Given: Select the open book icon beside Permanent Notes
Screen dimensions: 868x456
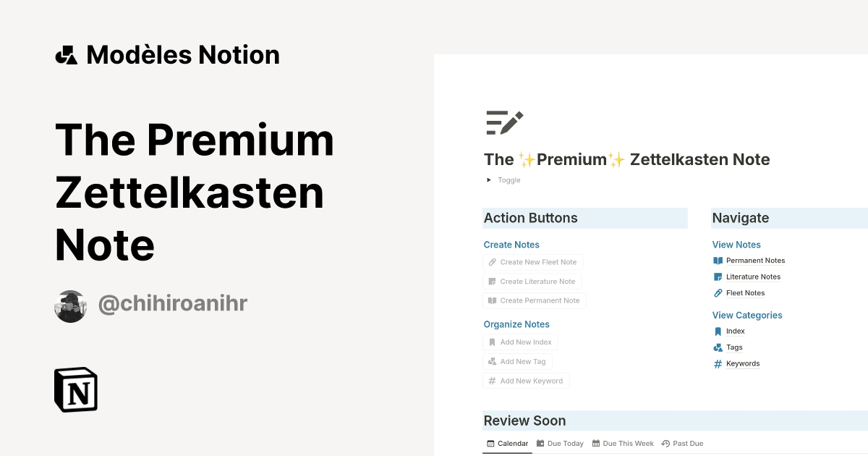Looking at the screenshot, I should [x=718, y=260].
